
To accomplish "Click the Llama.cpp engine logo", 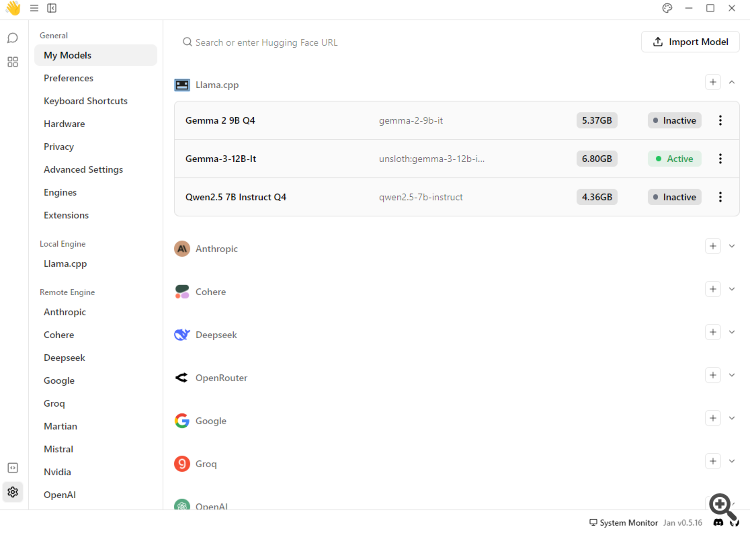I will pos(182,85).
